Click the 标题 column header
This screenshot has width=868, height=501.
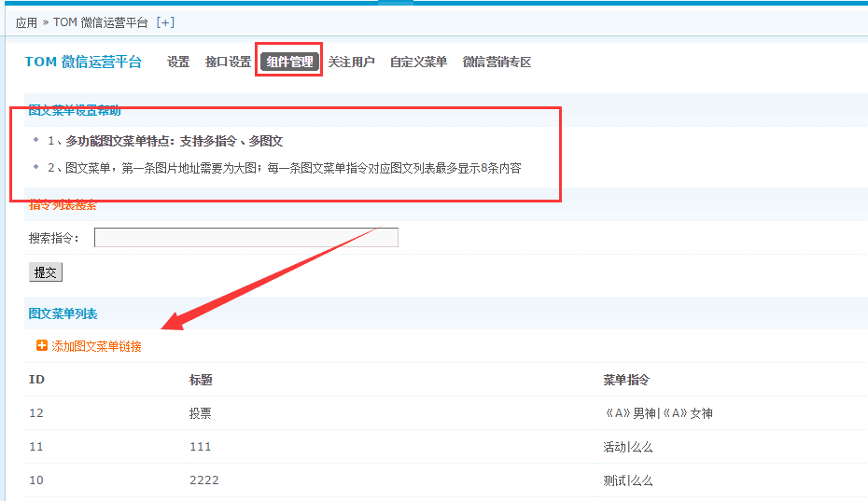(x=201, y=380)
